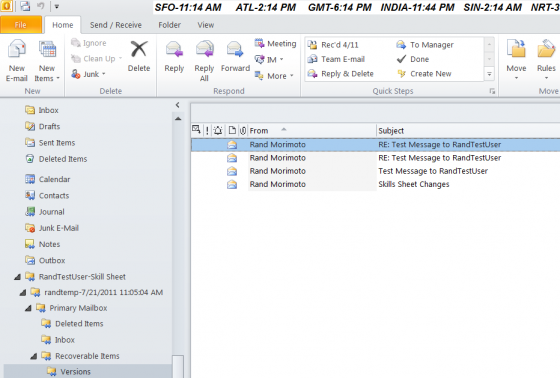The width and height of the screenshot is (560, 378).
Task: Collapse the randtemp-7/21/2011 folder
Action: pos(23,293)
